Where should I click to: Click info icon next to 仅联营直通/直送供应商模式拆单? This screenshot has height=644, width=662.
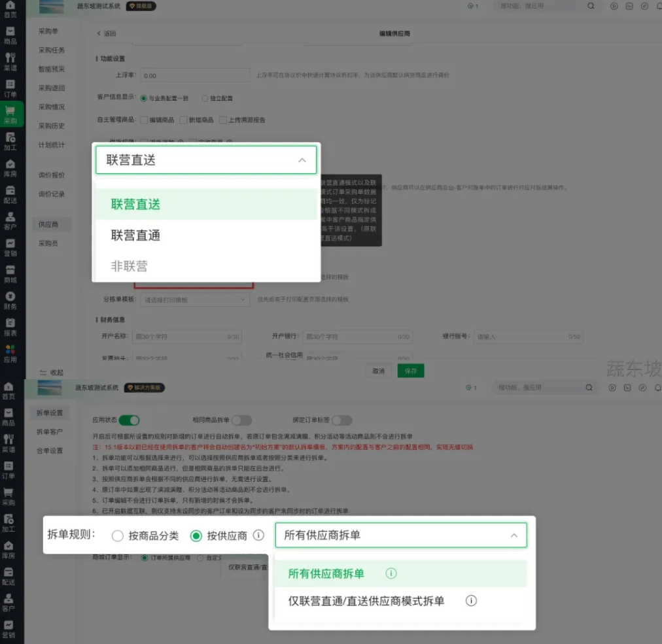pos(470,600)
